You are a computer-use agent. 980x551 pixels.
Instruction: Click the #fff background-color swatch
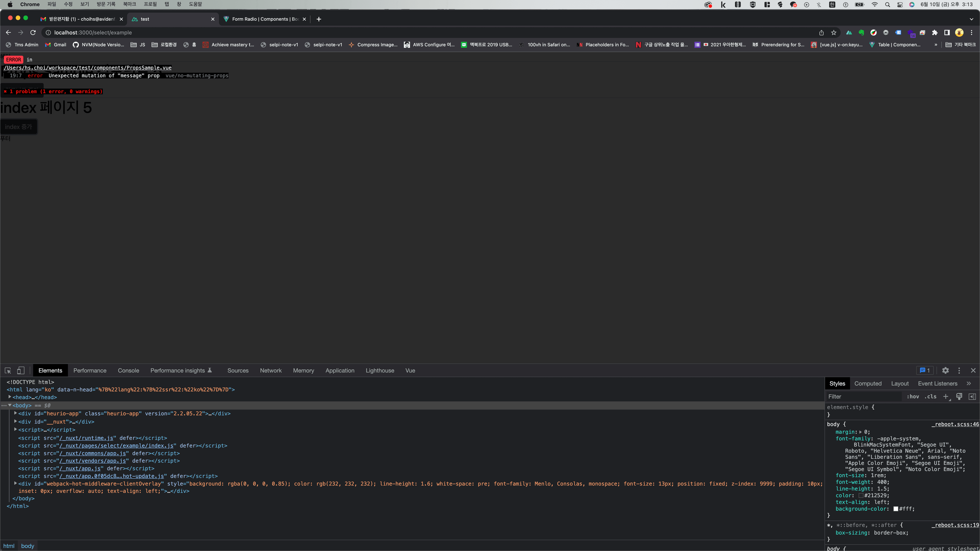point(896,509)
